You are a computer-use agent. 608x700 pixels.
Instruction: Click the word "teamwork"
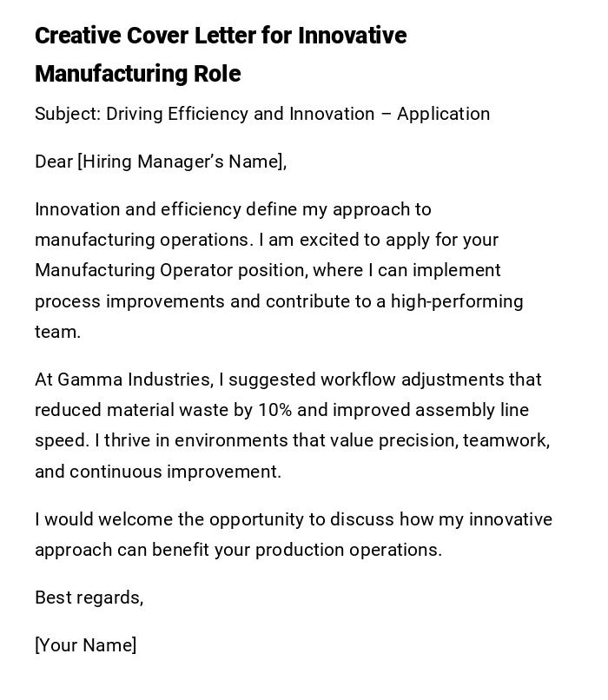pyautogui.click(x=504, y=440)
